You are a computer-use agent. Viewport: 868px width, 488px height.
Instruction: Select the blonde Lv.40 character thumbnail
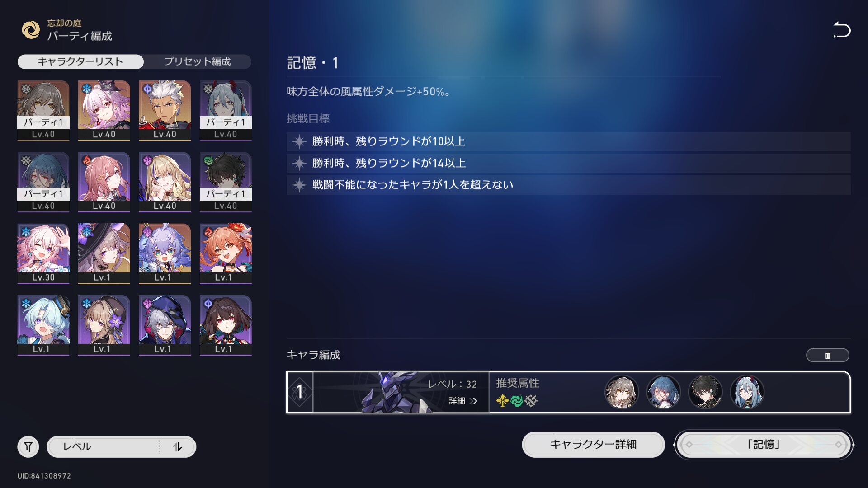[165, 182]
